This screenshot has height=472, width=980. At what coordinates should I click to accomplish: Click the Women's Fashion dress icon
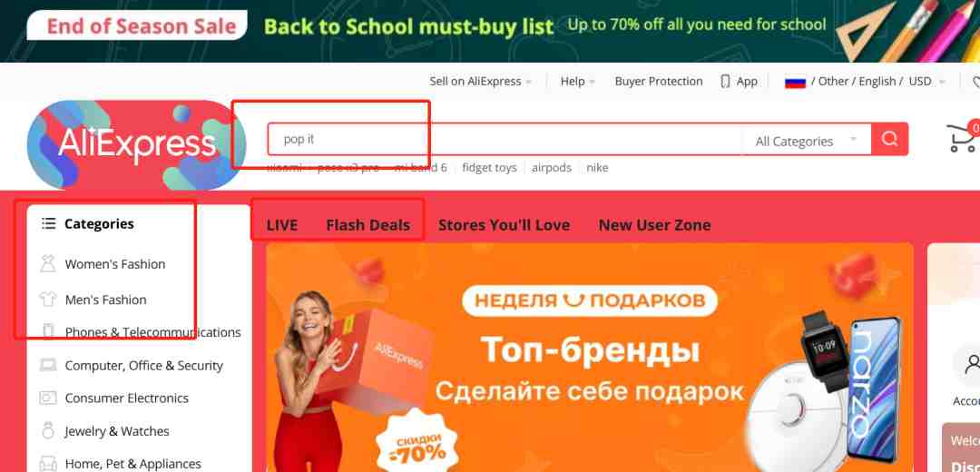47,264
